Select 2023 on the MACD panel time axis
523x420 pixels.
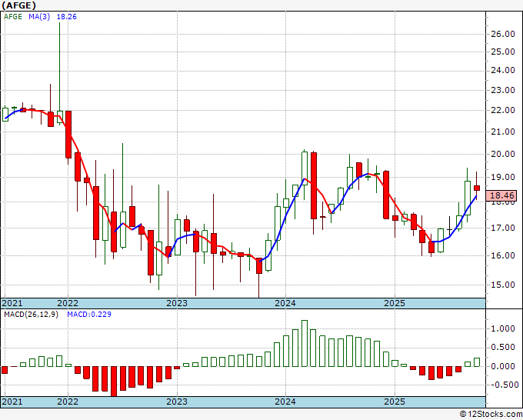(x=177, y=402)
